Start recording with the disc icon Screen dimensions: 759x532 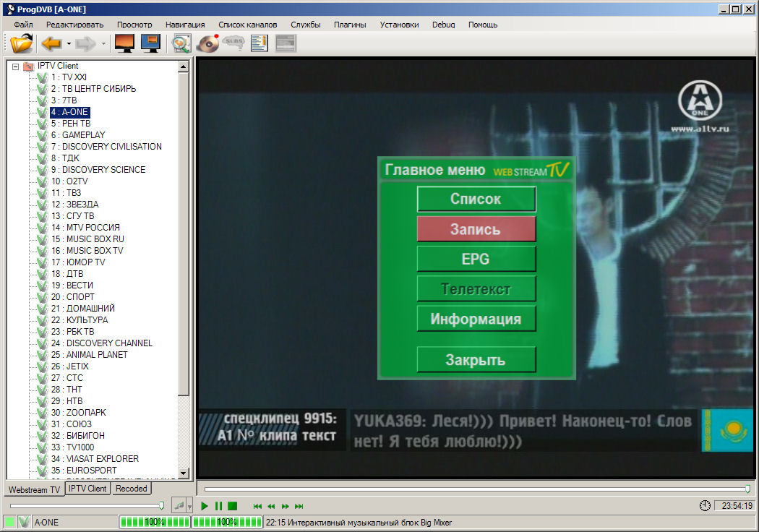tap(208, 43)
